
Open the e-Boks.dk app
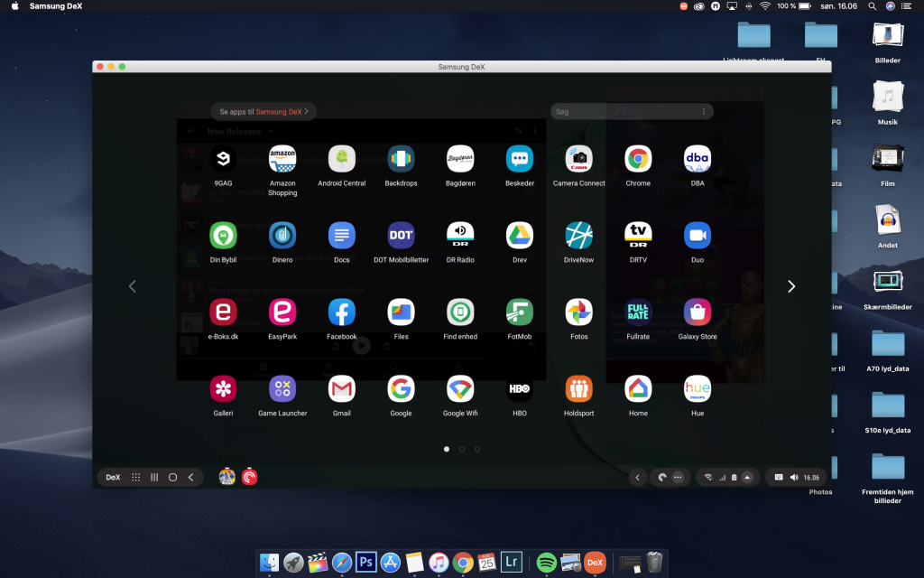(224, 312)
